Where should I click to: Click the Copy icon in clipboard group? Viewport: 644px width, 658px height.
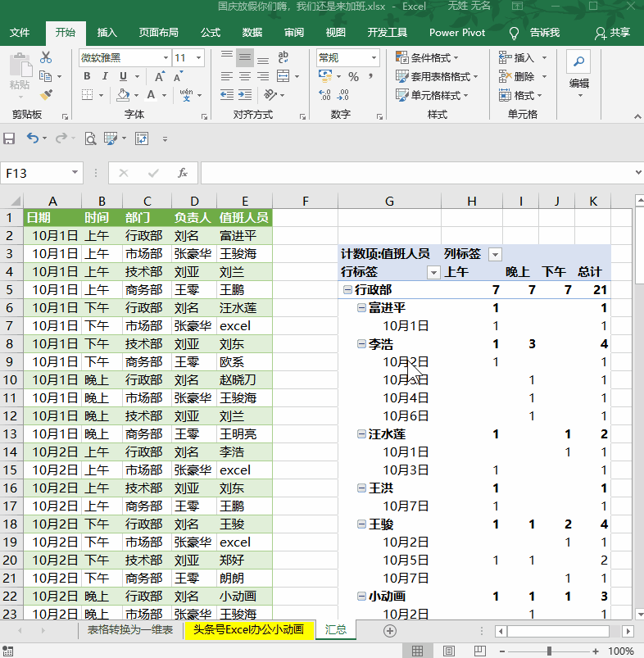pyautogui.click(x=45, y=76)
